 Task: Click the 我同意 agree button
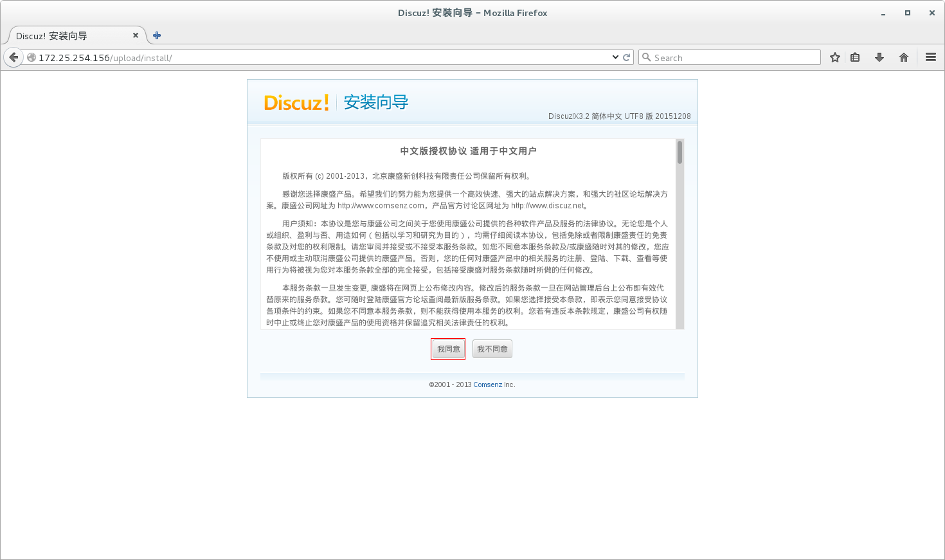pos(448,349)
